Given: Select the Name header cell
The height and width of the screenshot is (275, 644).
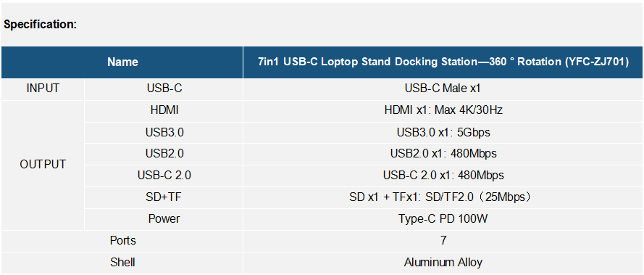Looking at the screenshot, I should (122, 62).
